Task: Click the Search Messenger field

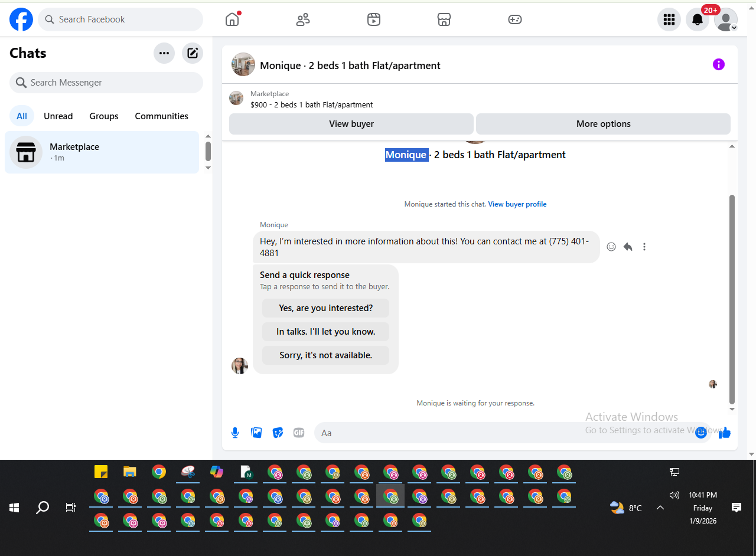Action: [106, 83]
